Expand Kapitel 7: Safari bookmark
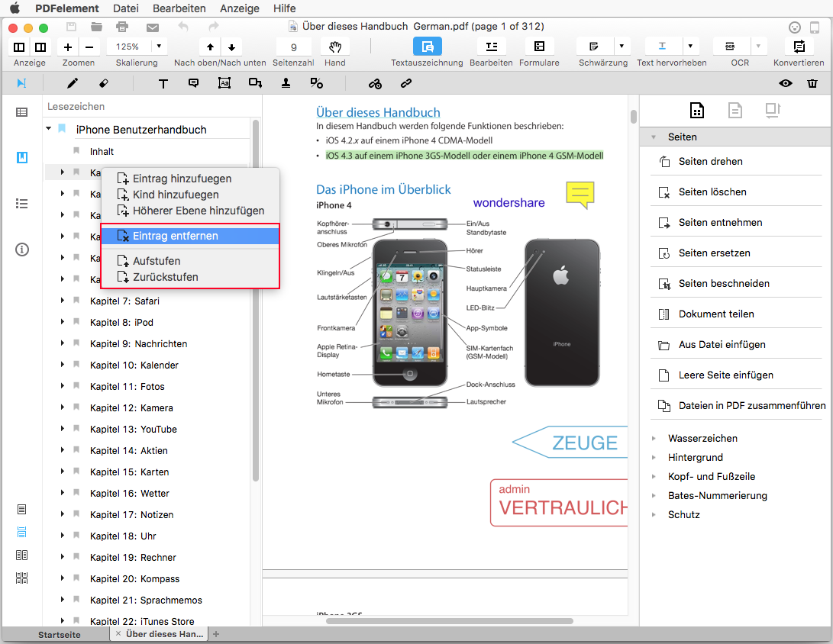 pyautogui.click(x=62, y=301)
